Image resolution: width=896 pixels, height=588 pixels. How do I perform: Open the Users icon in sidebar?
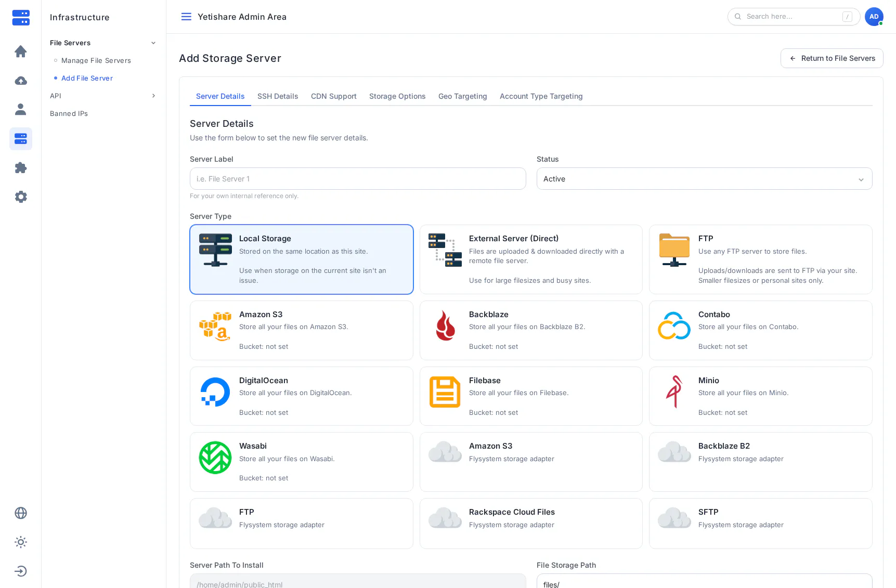coord(21,109)
